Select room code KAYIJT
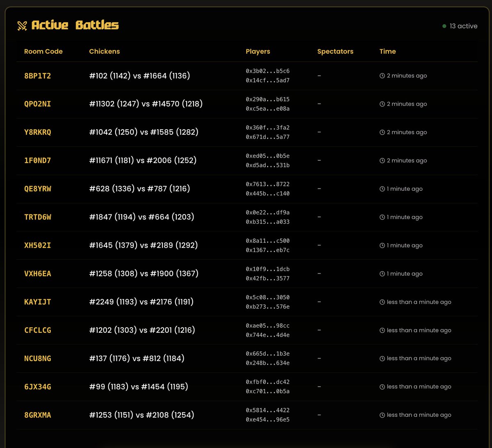This screenshot has width=492, height=448. pos(38,302)
